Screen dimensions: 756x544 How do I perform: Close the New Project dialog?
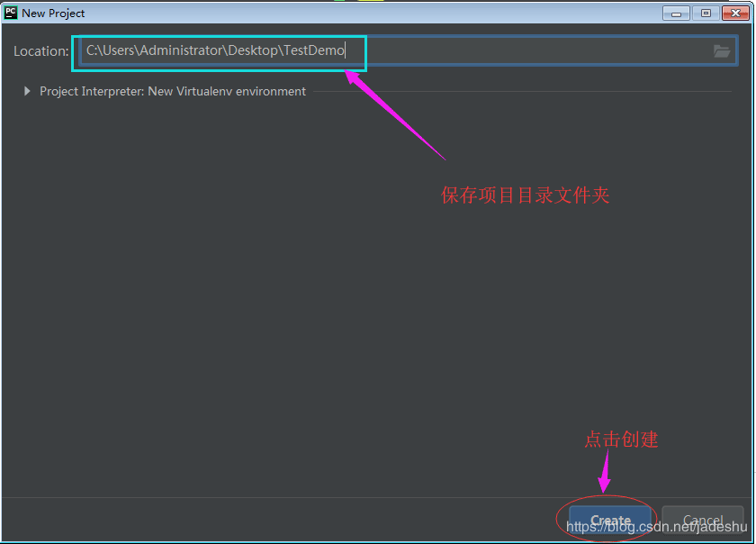pyautogui.click(x=733, y=13)
